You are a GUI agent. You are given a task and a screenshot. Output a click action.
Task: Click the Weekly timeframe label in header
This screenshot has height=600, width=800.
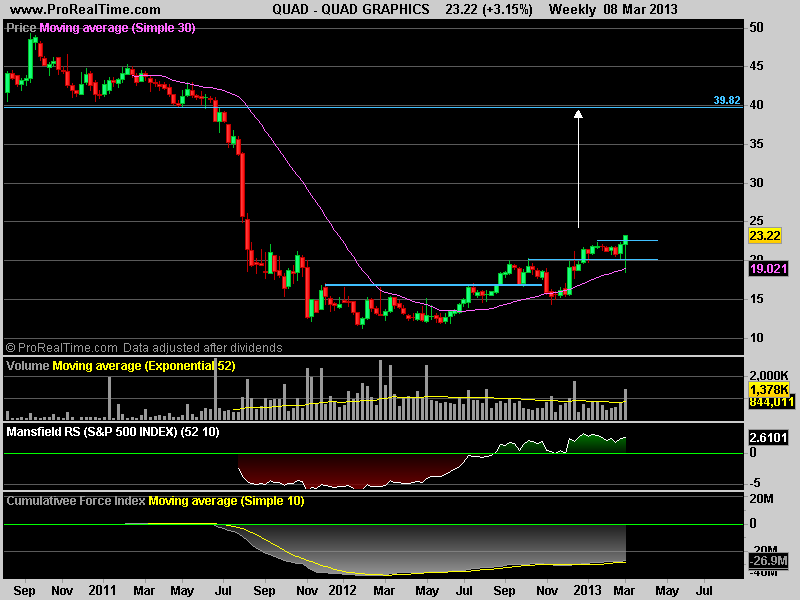click(x=572, y=9)
